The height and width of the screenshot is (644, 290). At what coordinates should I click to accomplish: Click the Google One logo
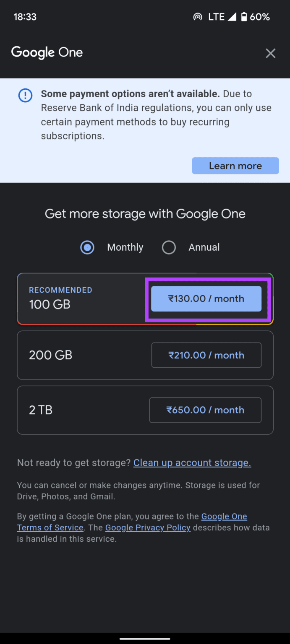point(47,52)
